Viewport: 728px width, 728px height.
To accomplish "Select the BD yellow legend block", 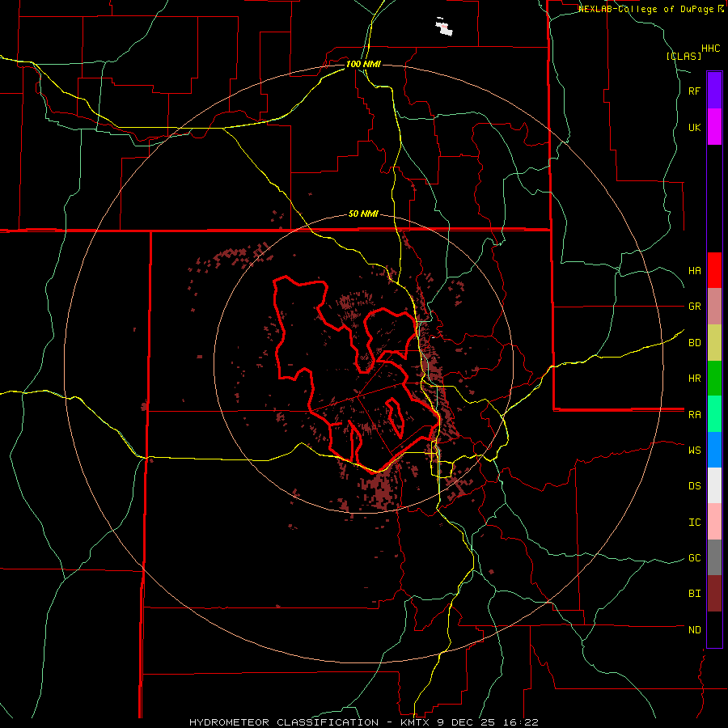I will [x=714, y=342].
